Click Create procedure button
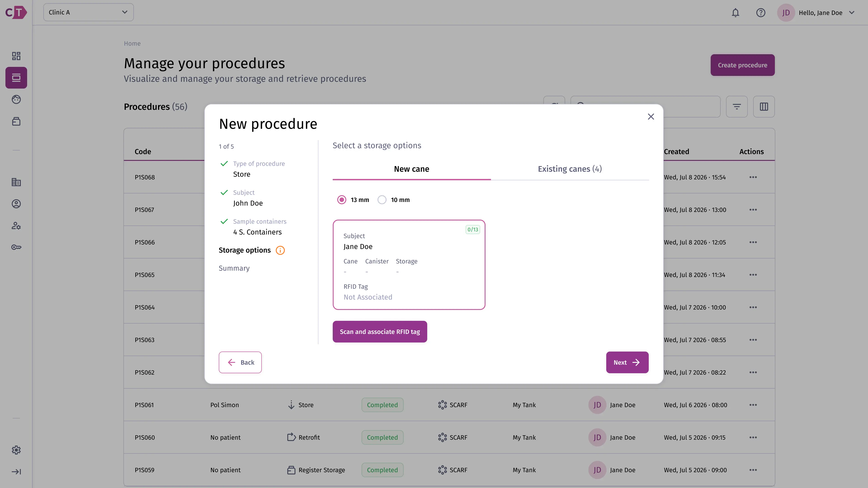 pos(743,65)
